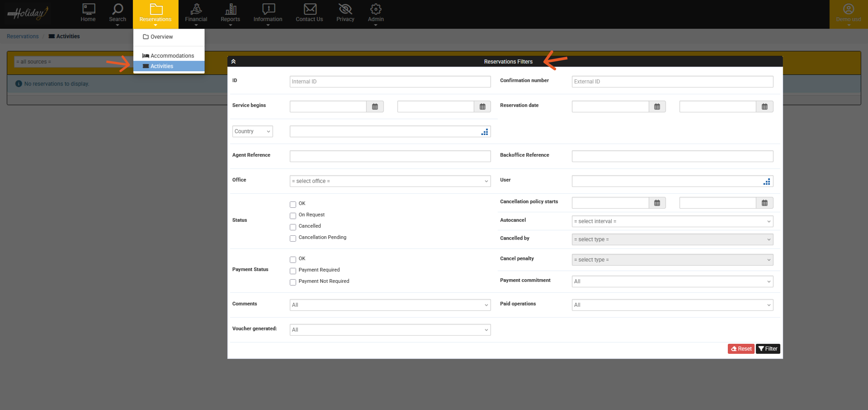The height and width of the screenshot is (410, 868).
Task: Open the Paid operations dropdown
Action: click(x=672, y=305)
